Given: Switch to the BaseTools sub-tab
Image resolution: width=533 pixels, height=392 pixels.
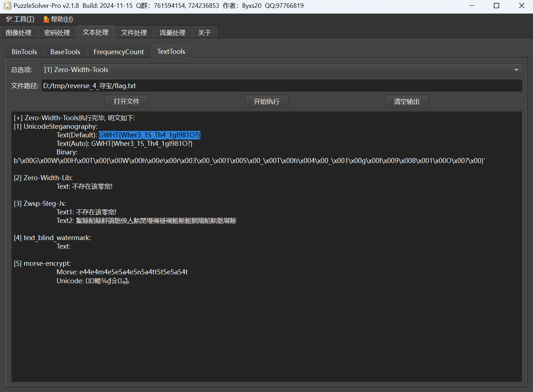Looking at the screenshot, I should click(x=65, y=52).
